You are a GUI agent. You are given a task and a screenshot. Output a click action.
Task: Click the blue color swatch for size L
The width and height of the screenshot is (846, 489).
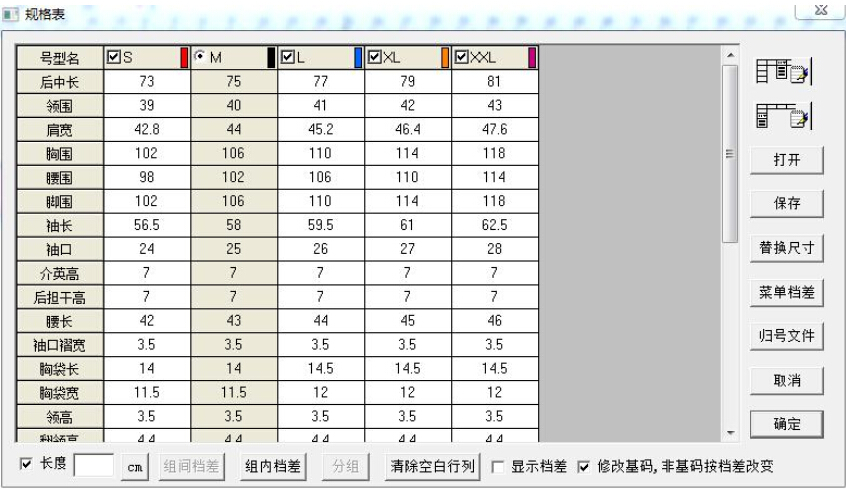point(359,58)
